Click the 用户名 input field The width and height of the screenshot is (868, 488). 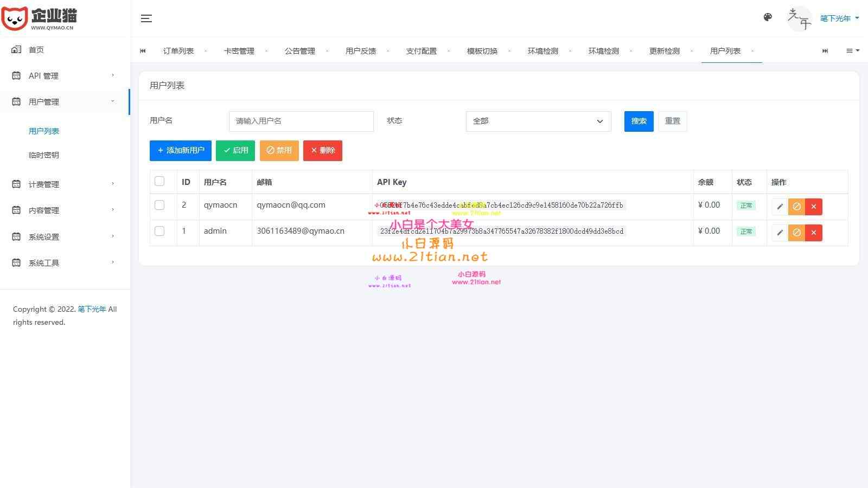point(301,121)
